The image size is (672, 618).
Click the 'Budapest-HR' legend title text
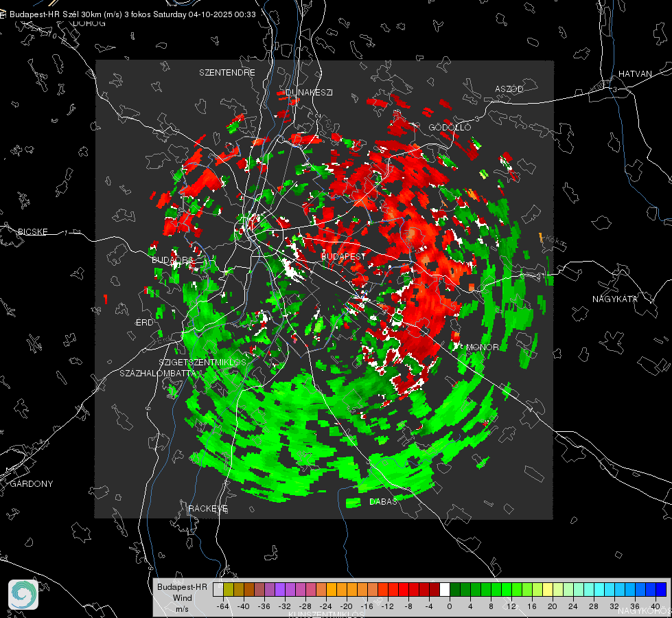click(x=182, y=586)
